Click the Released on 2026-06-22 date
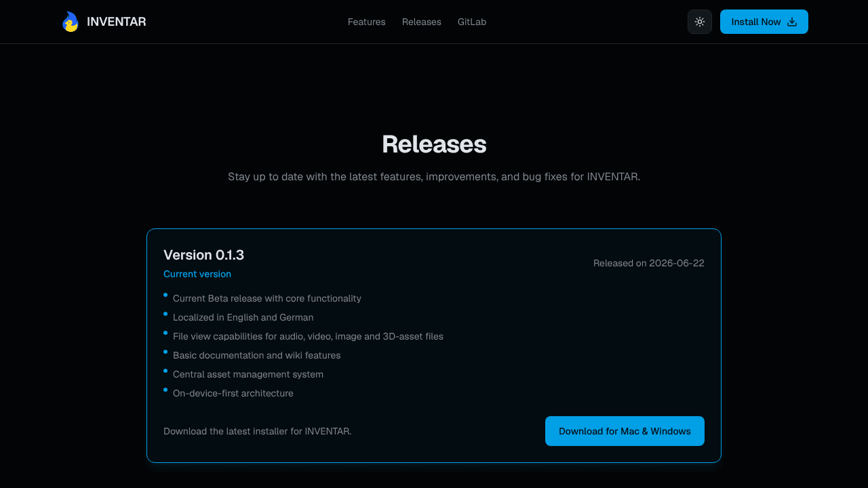 tap(649, 263)
